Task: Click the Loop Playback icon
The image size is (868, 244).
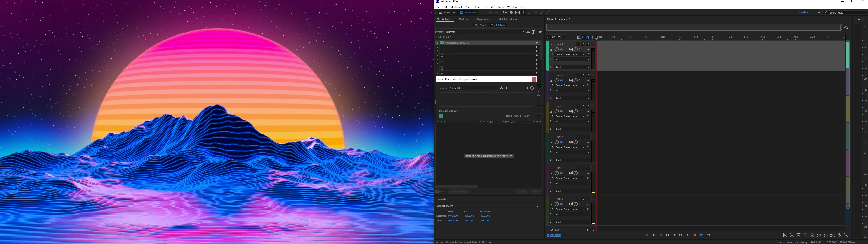Action: click(702, 235)
